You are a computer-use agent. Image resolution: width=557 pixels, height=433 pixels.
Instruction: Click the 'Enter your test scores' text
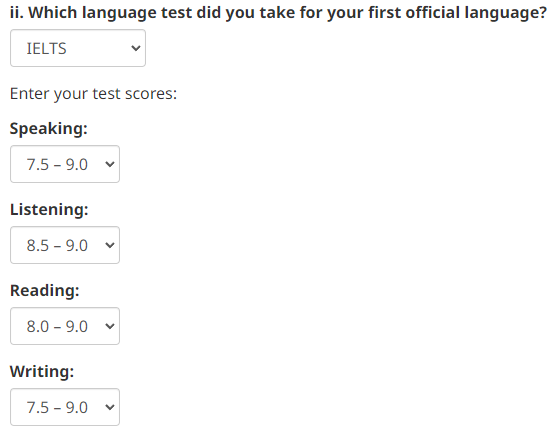coord(93,94)
